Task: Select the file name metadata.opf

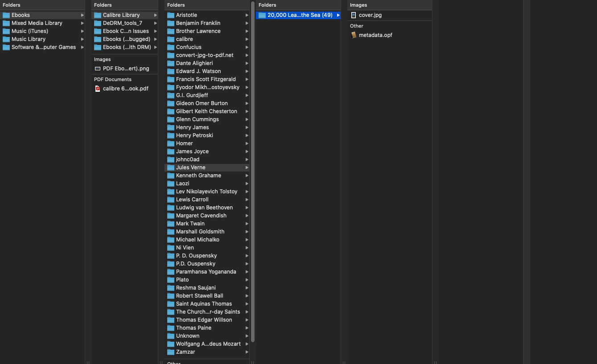Action: [375, 35]
